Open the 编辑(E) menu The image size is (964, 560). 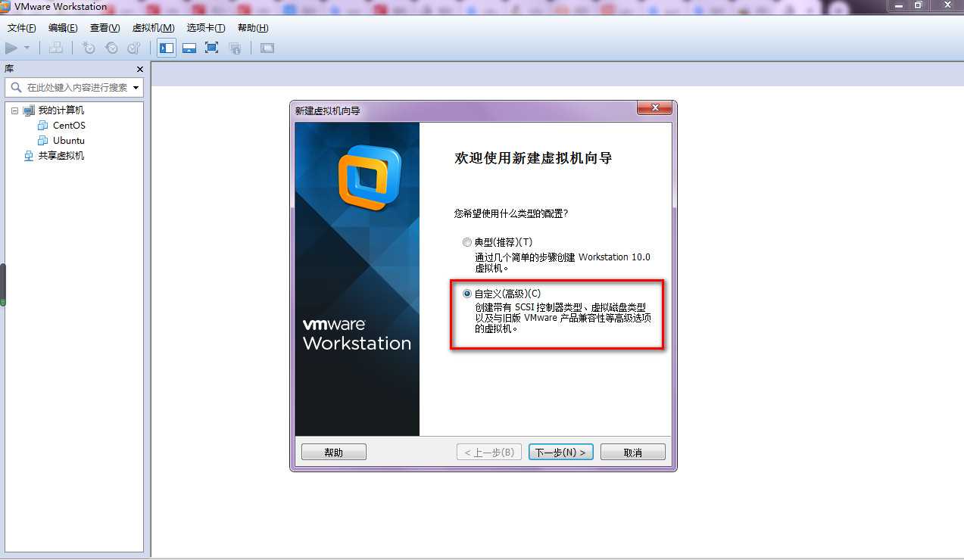click(63, 28)
